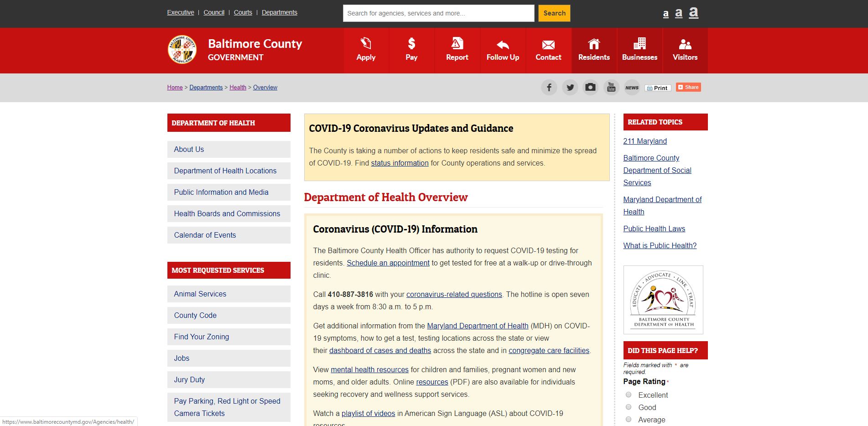
Task: Open the YouTube icon
Action: (x=611, y=87)
